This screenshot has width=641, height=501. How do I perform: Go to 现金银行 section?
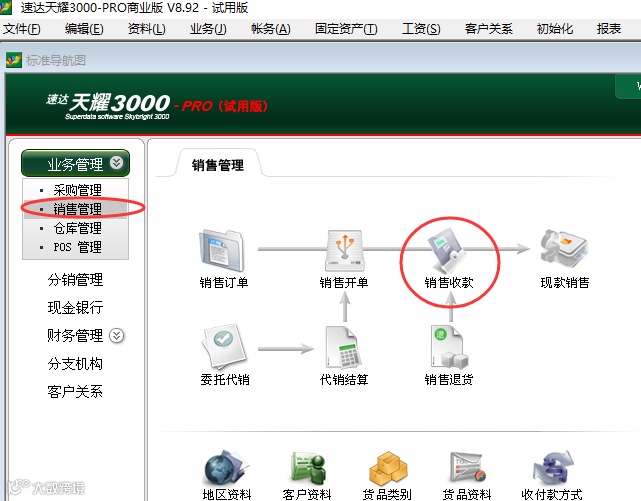[x=75, y=308]
